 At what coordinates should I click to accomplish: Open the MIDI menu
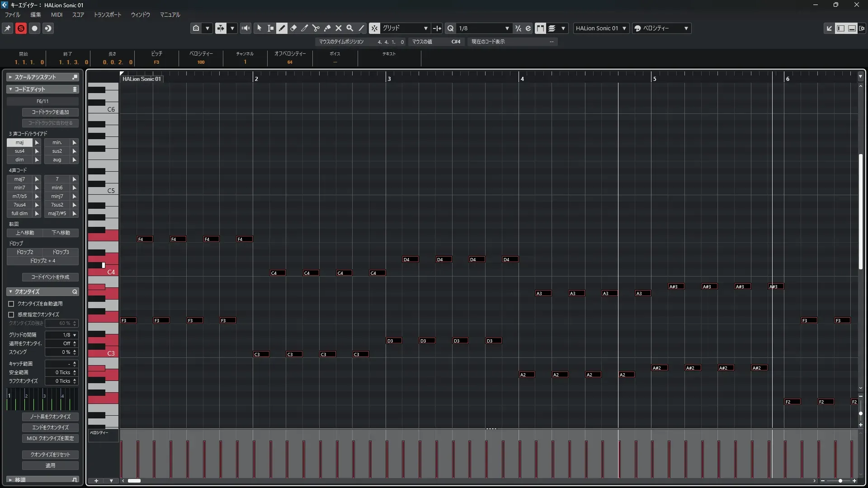point(57,14)
